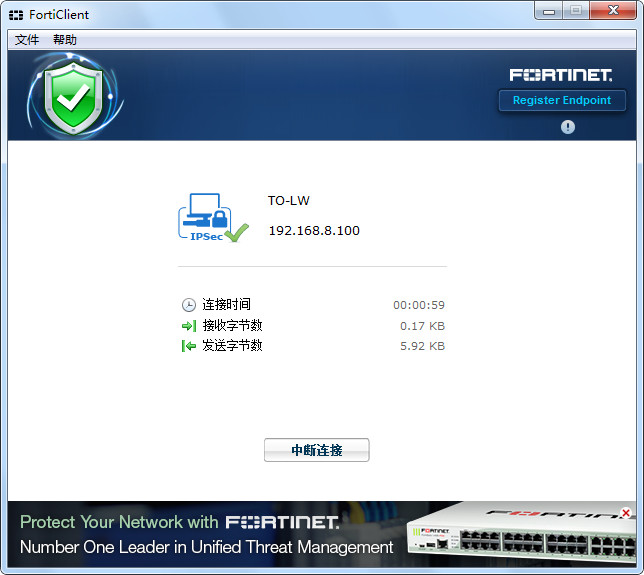
Task: Click the connection time value 00:00:59
Action: (419, 305)
